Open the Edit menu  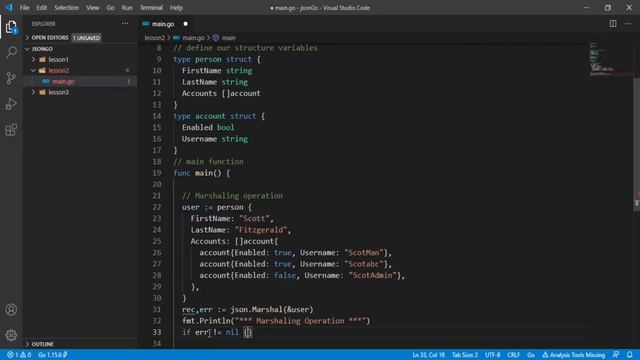[x=42, y=7]
